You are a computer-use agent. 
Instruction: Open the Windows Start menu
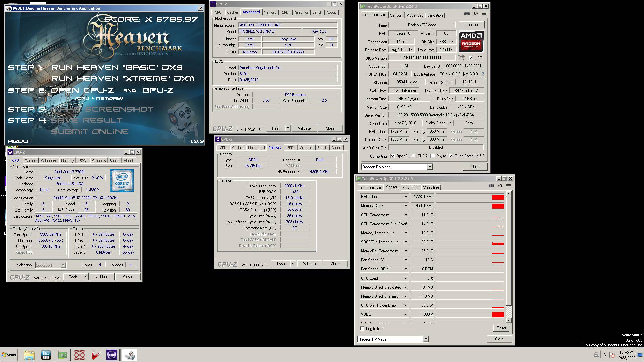(x=9, y=355)
